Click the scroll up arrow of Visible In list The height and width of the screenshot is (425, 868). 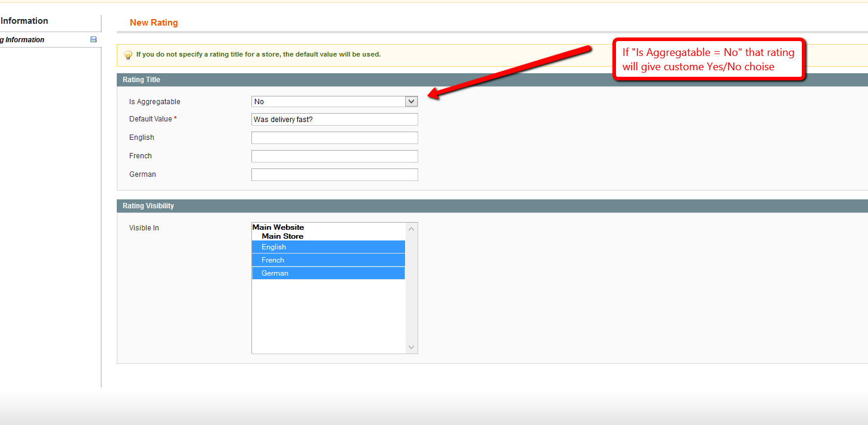pos(411,229)
